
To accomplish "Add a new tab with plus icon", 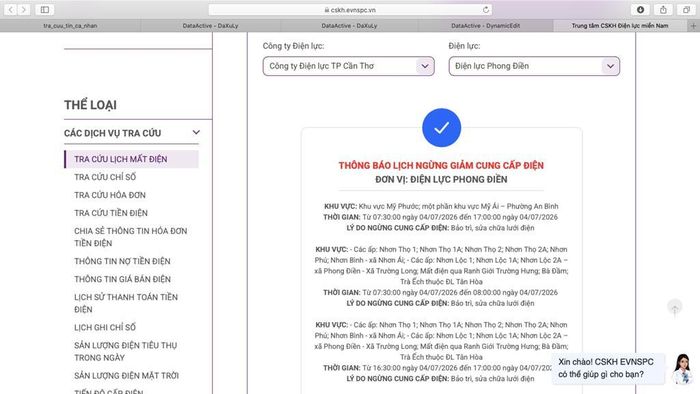I will (693, 26).
